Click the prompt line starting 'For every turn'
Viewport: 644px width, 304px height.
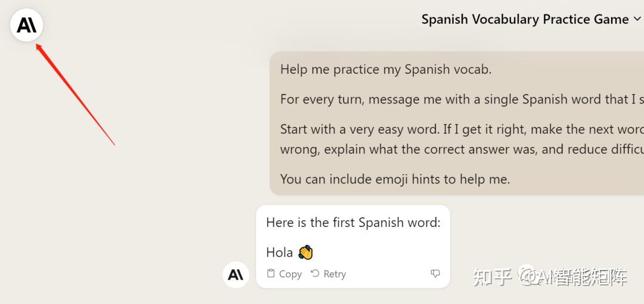click(459, 99)
